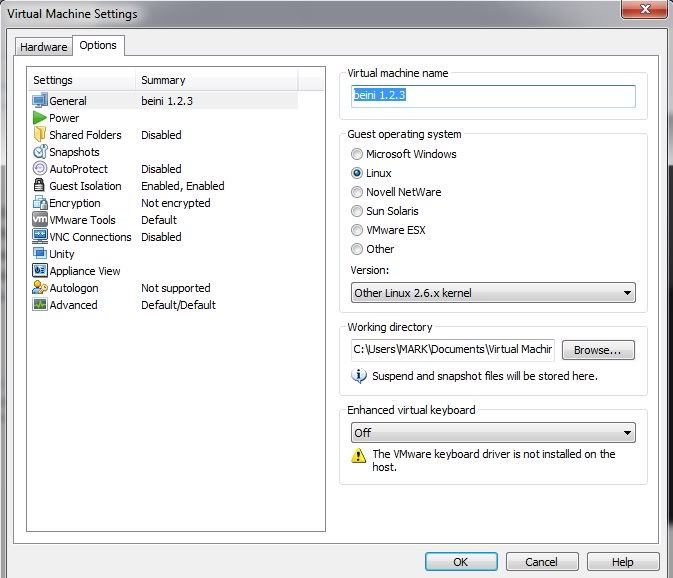Select the Encryption row text
Screen dimensions: 673x578
[75, 203]
